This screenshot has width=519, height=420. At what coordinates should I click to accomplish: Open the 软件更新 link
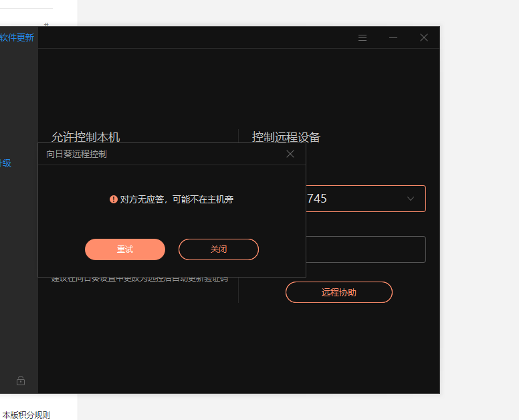(17, 37)
